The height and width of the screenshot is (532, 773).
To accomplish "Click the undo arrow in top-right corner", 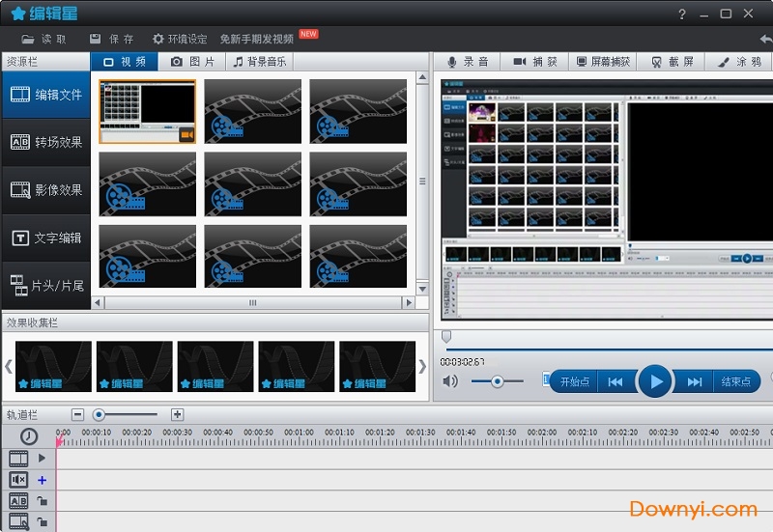I will click(764, 40).
